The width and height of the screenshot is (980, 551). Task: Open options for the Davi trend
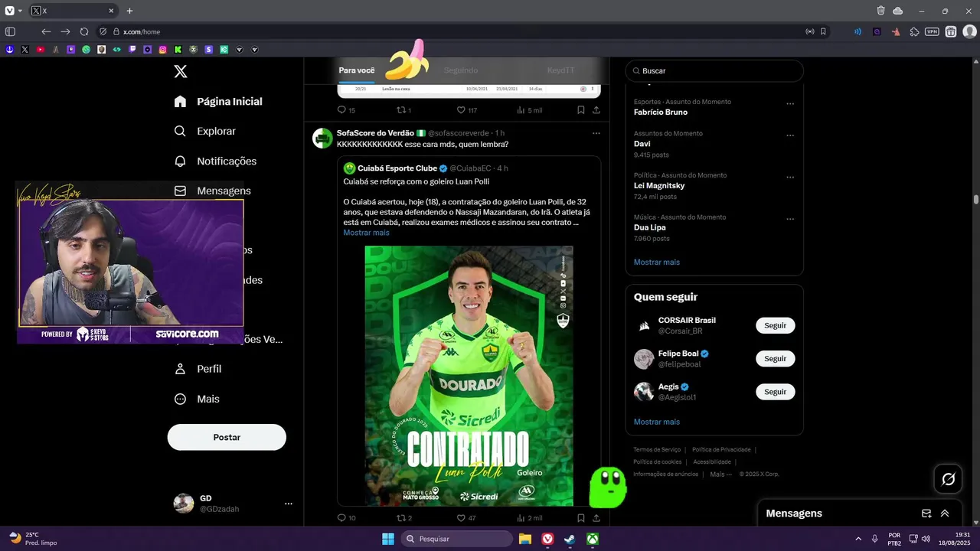[790, 135]
